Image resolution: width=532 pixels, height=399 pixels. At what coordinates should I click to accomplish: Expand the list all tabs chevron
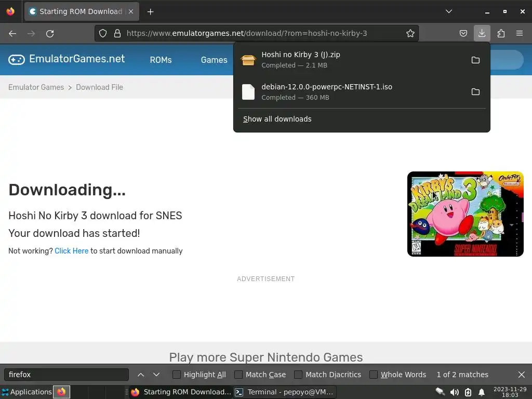coord(448,11)
